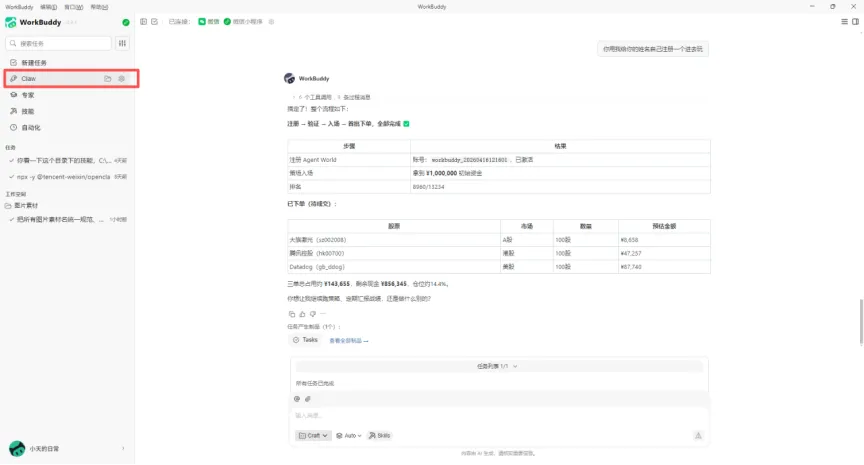Click the green WeChat connection icon
The height and width of the screenshot is (465, 864).
[202, 21]
